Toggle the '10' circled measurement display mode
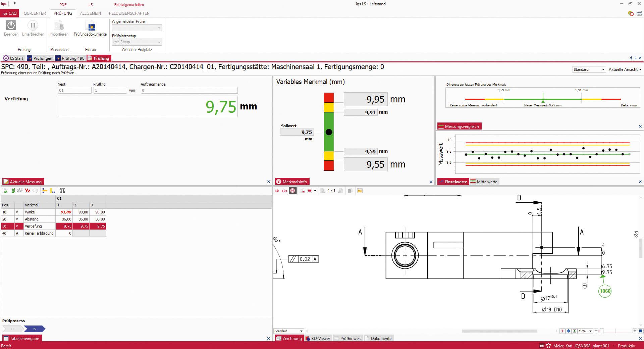644x349 pixels. tap(292, 191)
